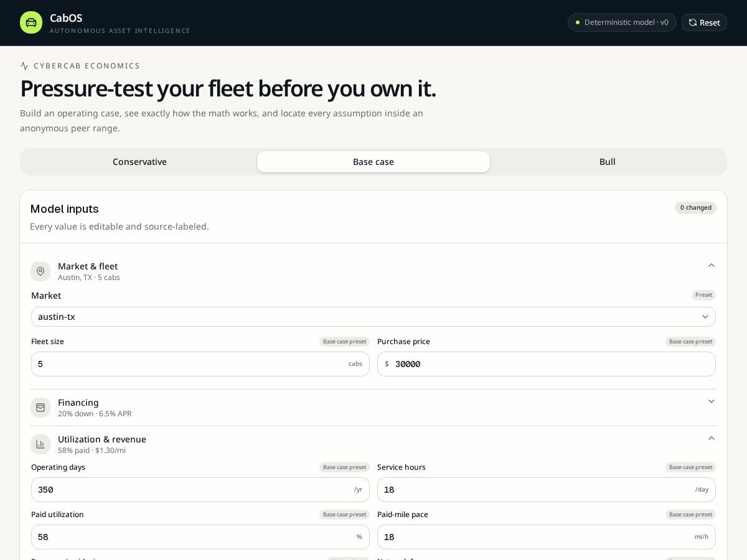Click the Cybercab Economics pulse icon
The height and width of the screenshot is (560, 747).
(x=24, y=66)
